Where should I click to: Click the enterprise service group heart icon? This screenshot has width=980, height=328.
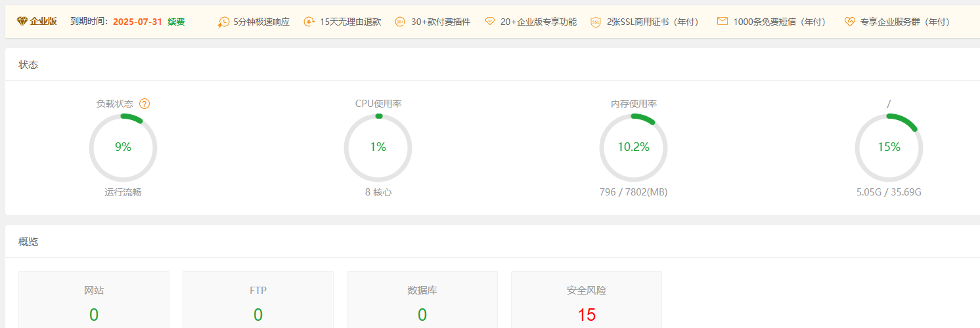pos(850,22)
